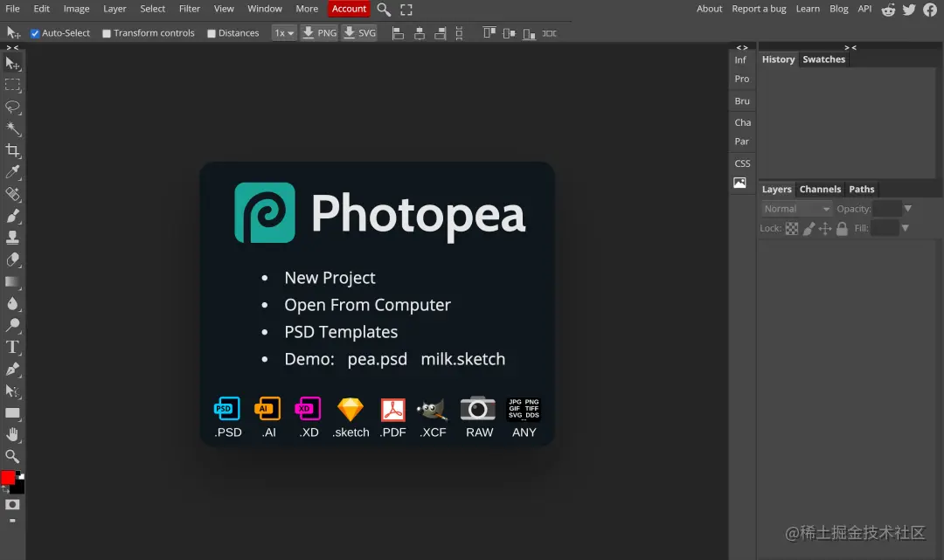Click the align top edges icon
944x560 pixels.
pyautogui.click(x=489, y=33)
